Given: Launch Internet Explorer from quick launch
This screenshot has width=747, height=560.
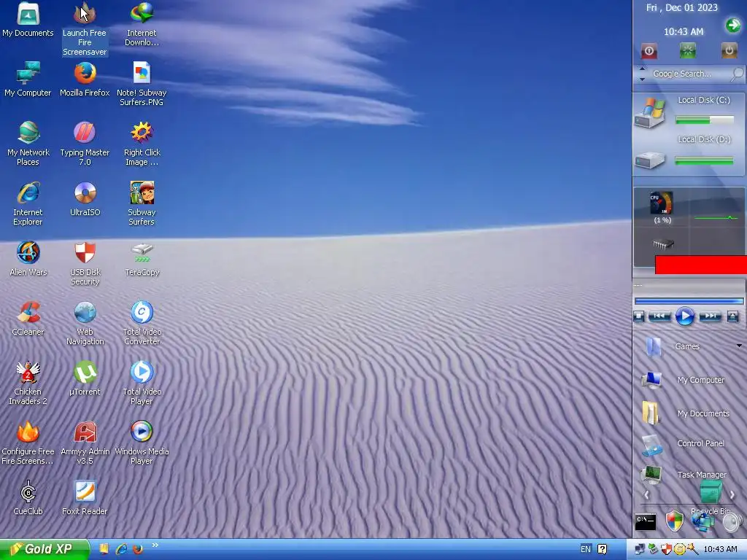Looking at the screenshot, I should [x=122, y=549].
